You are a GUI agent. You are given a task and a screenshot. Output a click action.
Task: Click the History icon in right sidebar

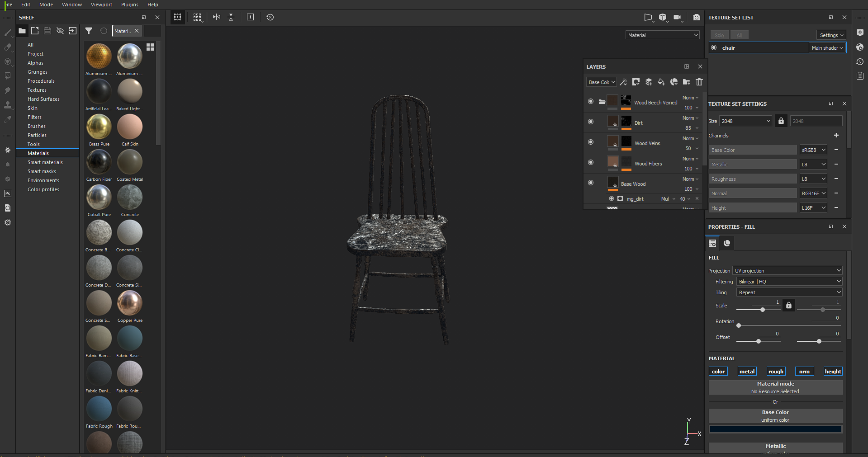pyautogui.click(x=860, y=62)
